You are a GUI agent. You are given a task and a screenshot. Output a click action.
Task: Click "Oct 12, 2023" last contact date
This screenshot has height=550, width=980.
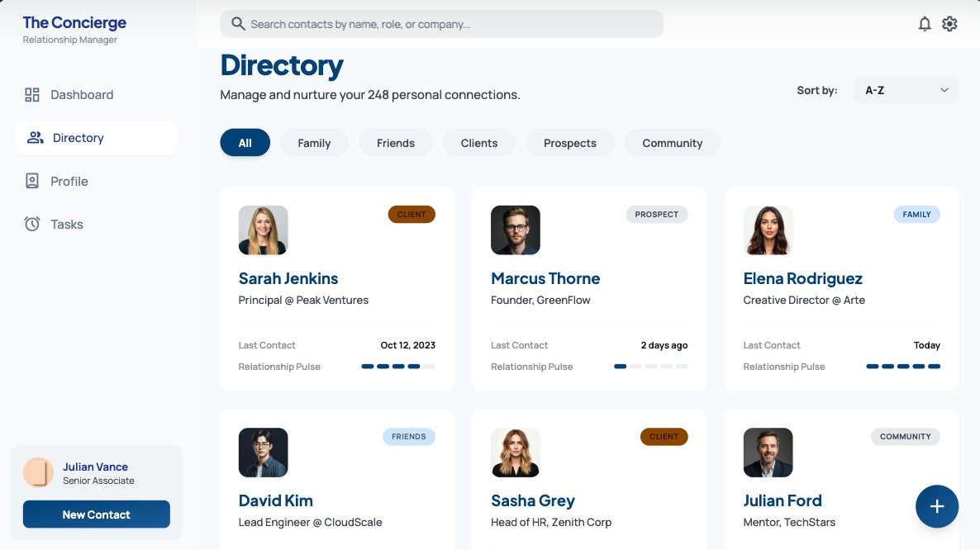[408, 345]
